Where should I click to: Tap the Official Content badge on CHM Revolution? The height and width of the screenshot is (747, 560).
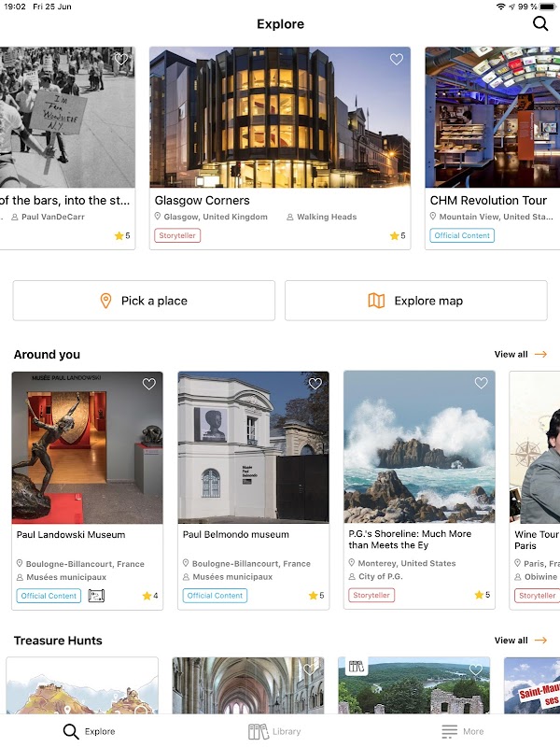point(462,236)
